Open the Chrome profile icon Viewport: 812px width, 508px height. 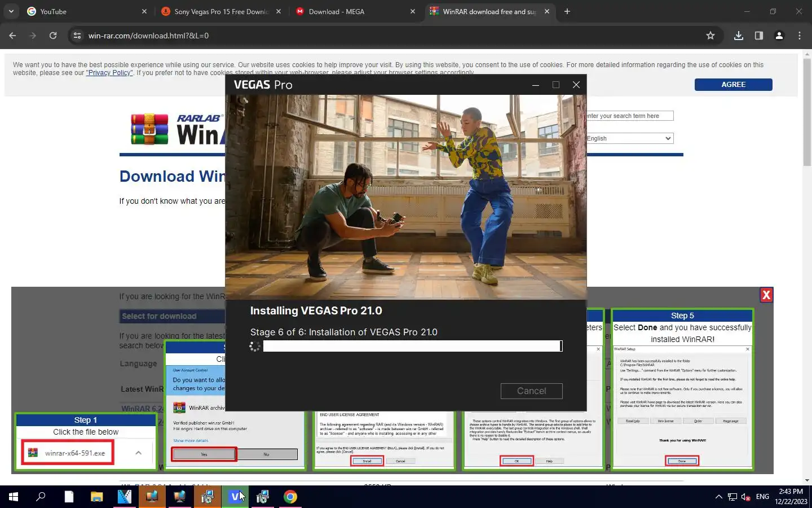[x=779, y=36]
